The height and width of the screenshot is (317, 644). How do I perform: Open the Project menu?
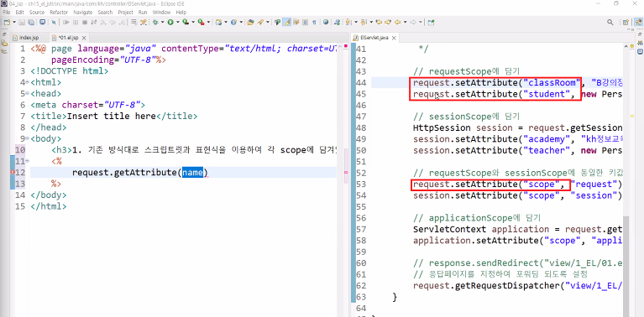click(x=125, y=13)
